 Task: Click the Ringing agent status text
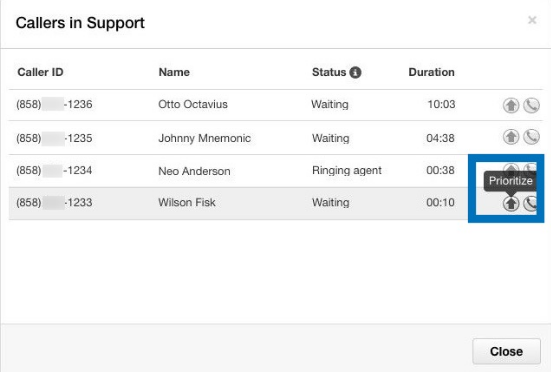347,170
